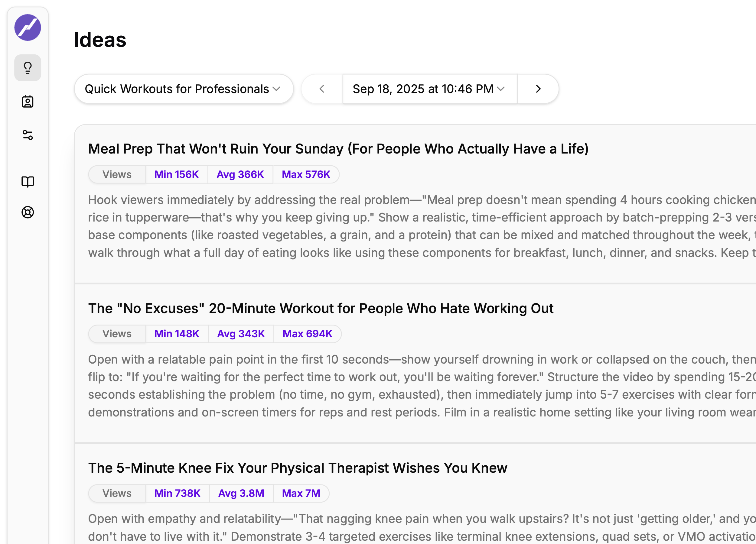Expand Quick Workouts for Professionals dropdown
This screenshot has height=544, width=756.
coord(183,89)
